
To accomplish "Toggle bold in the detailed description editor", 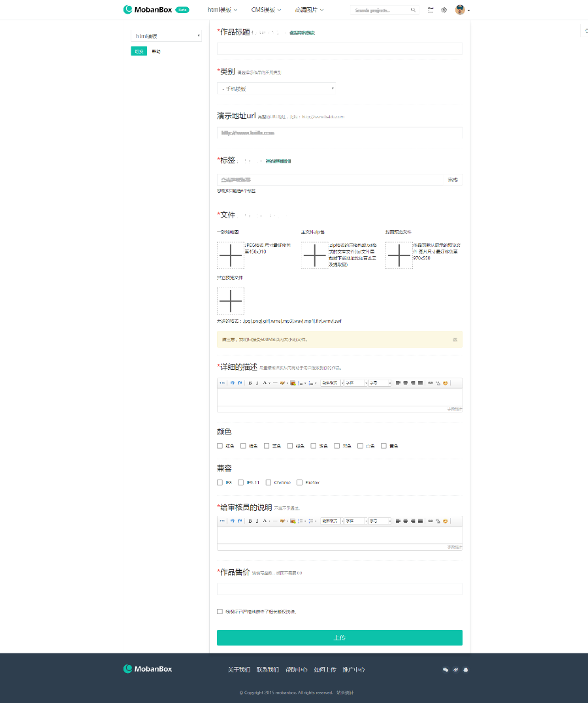I will click(x=250, y=383).
